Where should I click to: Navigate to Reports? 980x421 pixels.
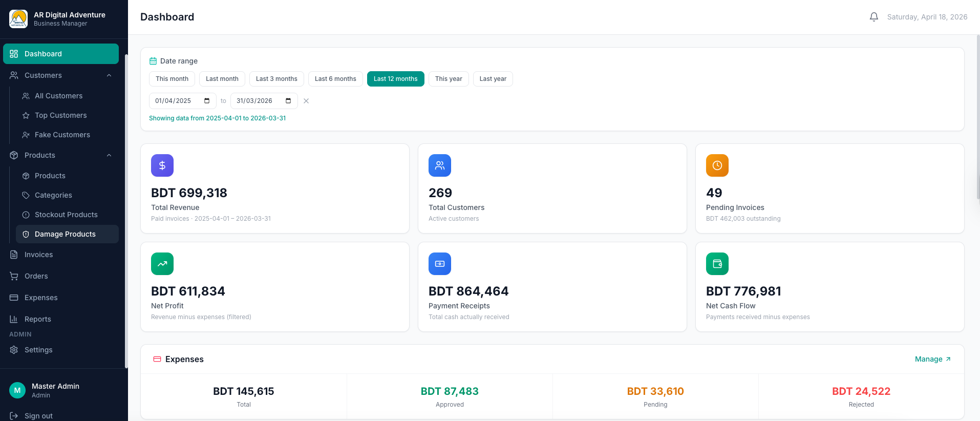coord(61,319)
